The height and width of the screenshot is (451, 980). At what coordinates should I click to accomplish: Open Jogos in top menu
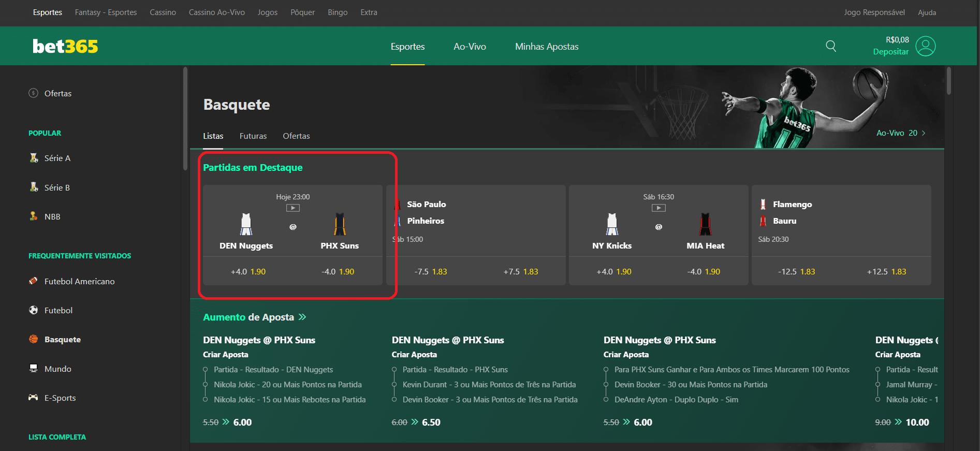coord(267,12)
